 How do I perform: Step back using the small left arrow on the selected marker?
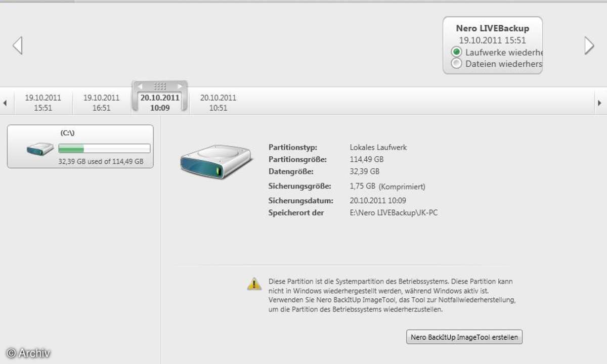pos(140,86)
